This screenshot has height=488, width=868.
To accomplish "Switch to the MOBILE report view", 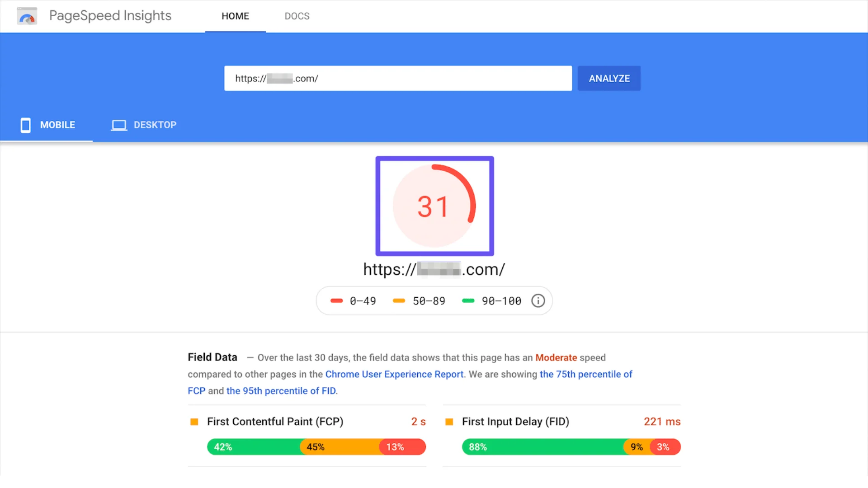I will point(57,125).
